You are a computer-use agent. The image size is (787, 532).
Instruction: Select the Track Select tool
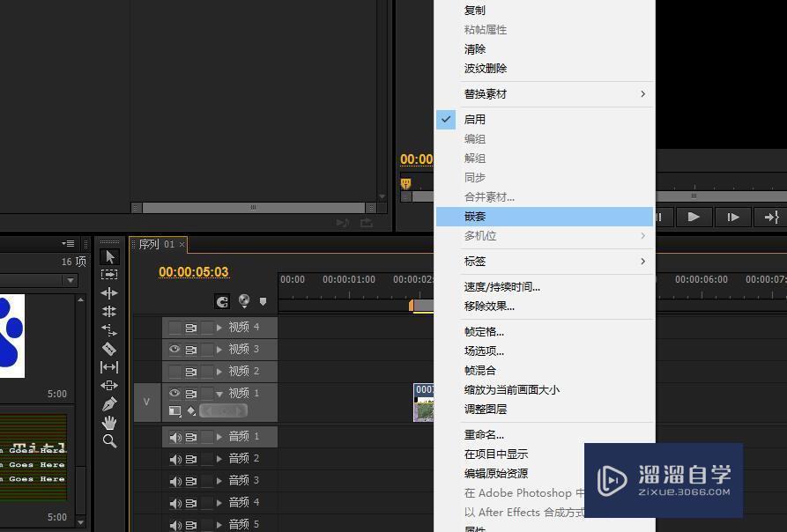110,275
